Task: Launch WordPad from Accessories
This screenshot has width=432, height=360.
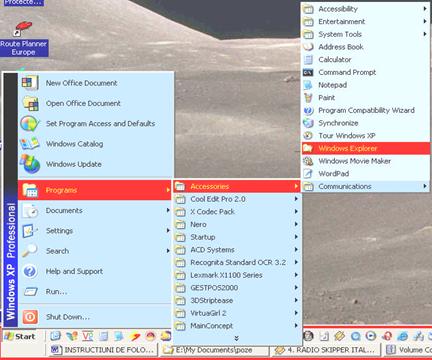Action: point(365,173)
